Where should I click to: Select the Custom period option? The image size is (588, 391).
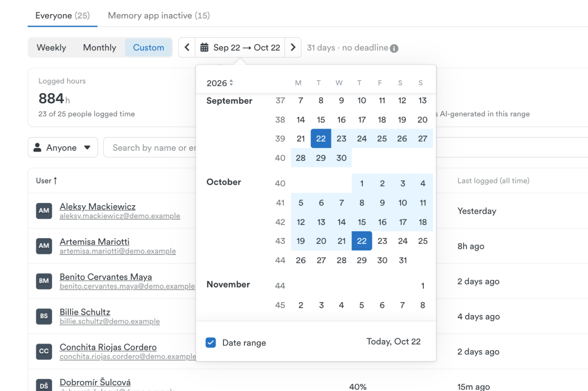point(149,48)
